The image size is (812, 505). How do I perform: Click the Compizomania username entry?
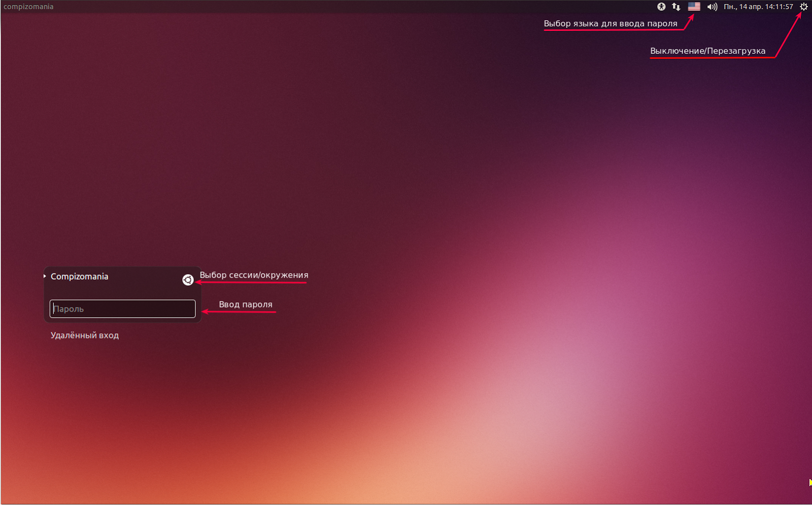(80, 276)
